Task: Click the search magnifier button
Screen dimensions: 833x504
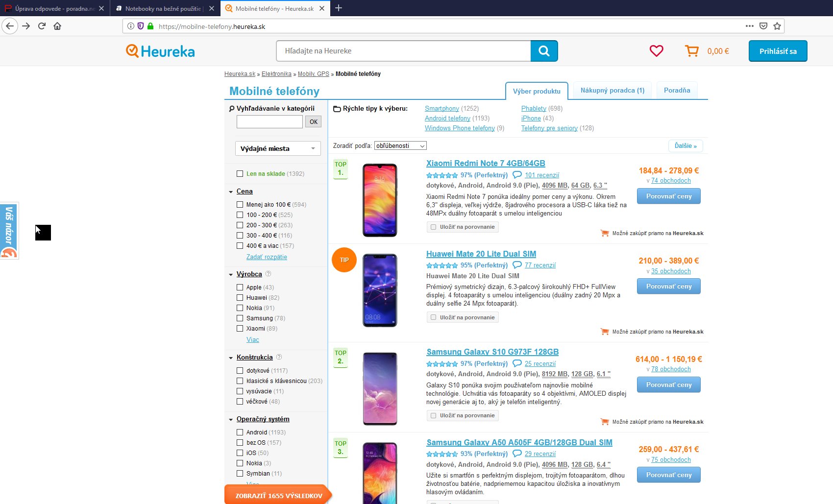Action: click(544, 51)
